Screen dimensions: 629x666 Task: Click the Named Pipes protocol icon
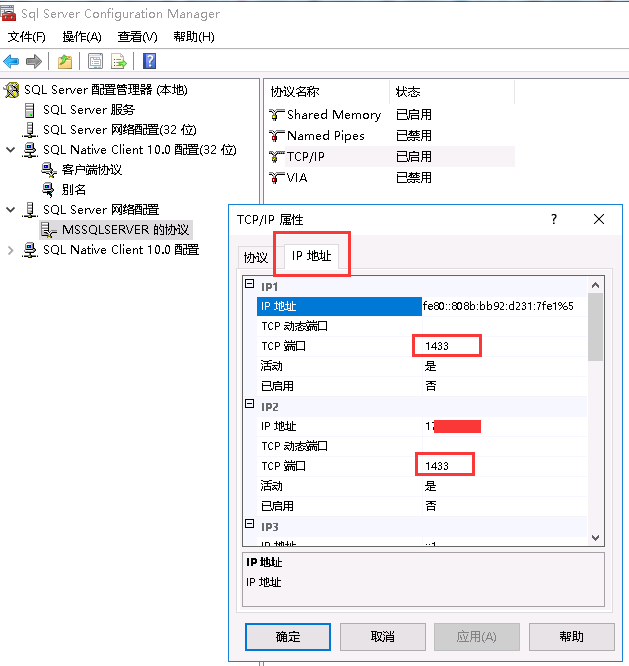(x=276, y=135)
